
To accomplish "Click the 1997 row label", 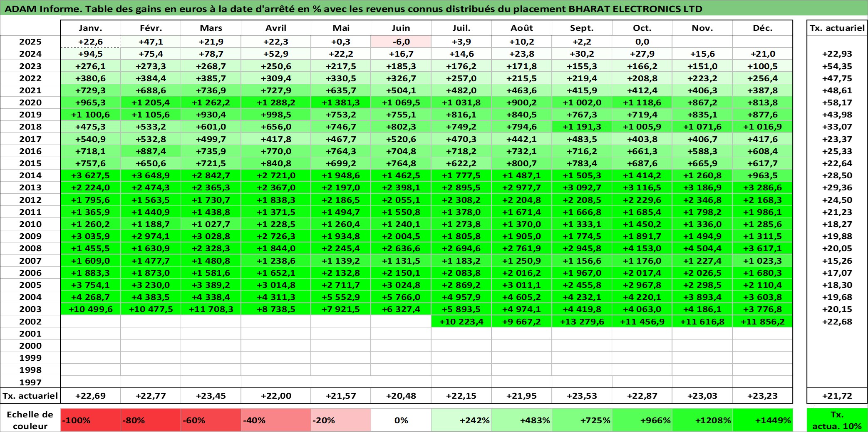I will (30, 382).
